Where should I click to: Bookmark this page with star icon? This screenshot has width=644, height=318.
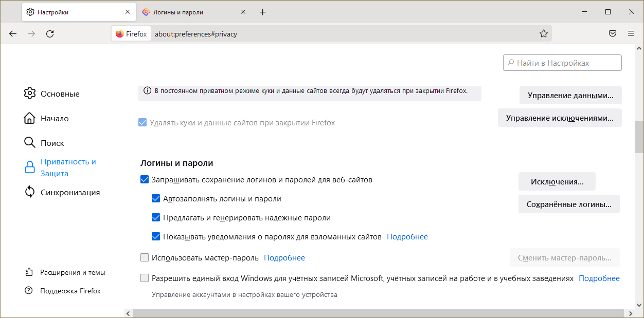pos(544,34)
